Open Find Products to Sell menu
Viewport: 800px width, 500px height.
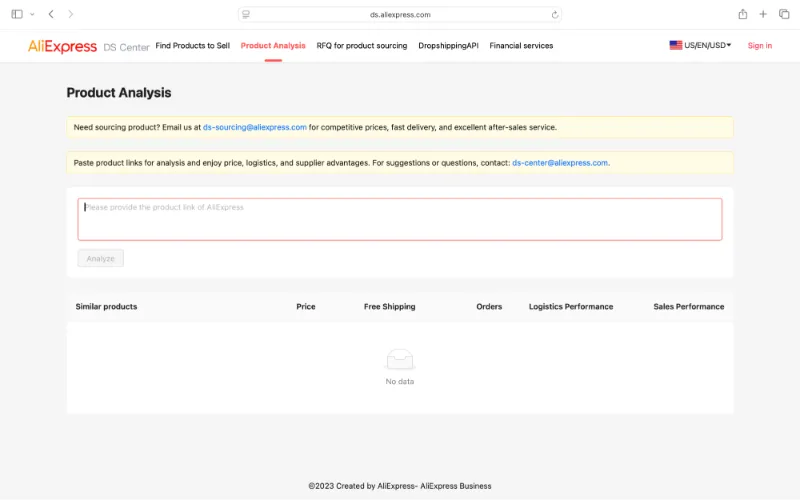pyautogui.click(x=192, y=45)
